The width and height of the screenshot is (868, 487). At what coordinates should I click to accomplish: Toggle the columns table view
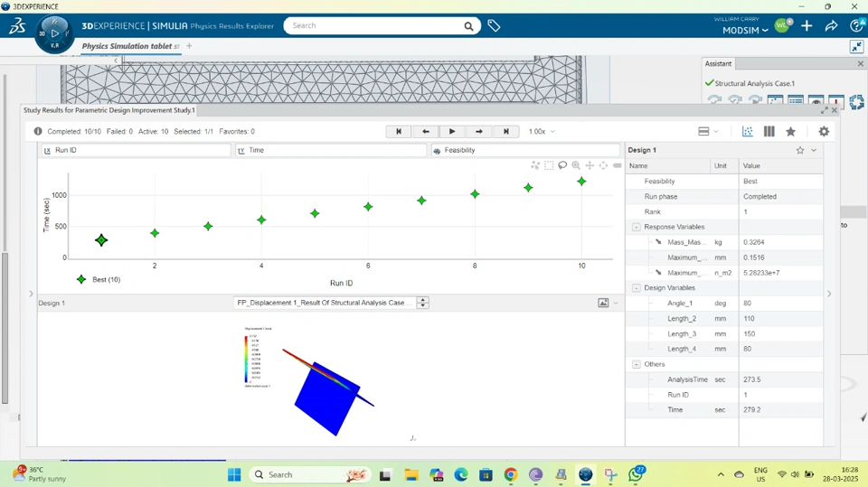(769, 131)
